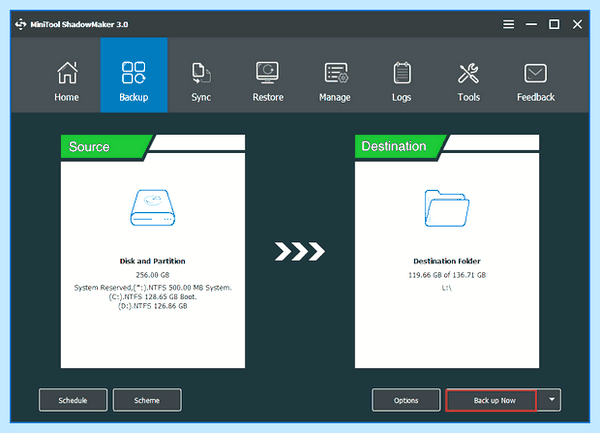Expand the Back up Now dropdown arrow
This screenshot has width=600, height=433.
(x=551, y=400)
